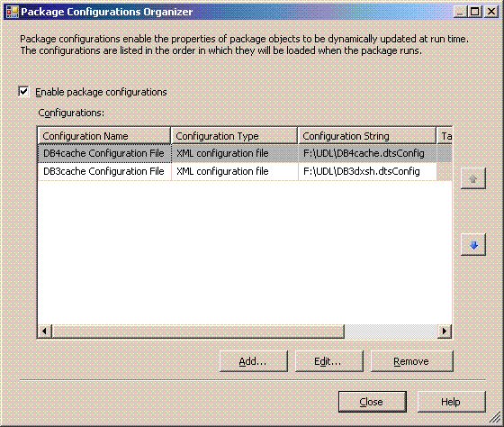Click the partially visible Ta column header
The width and height of the screenshot is (504, 427).
click(445, 136)
